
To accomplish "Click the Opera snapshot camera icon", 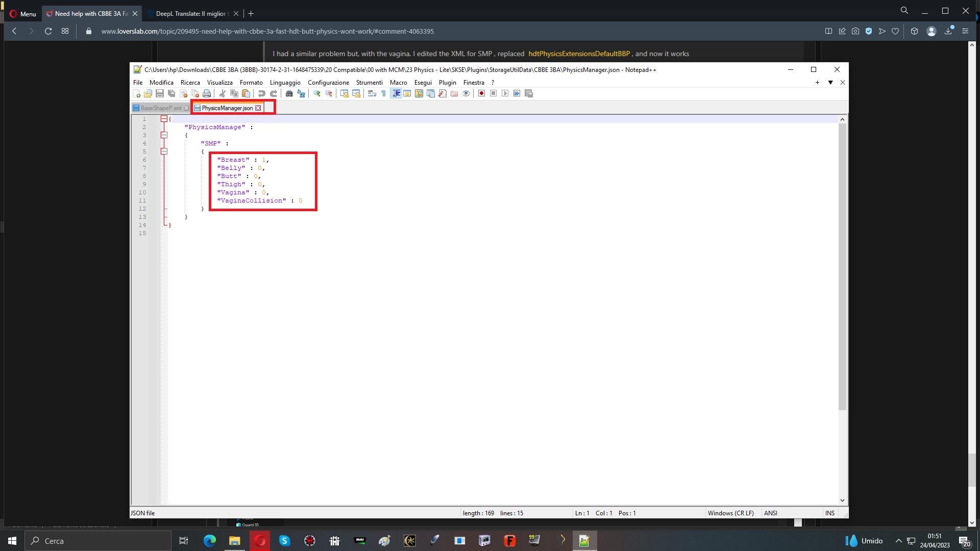I will [855, 31].
